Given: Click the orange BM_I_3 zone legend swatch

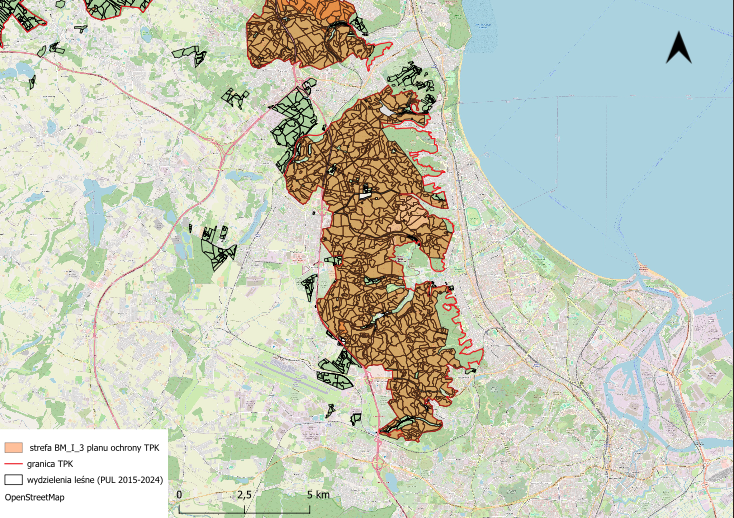Looking at the screenshot, I should pos(14,449).
